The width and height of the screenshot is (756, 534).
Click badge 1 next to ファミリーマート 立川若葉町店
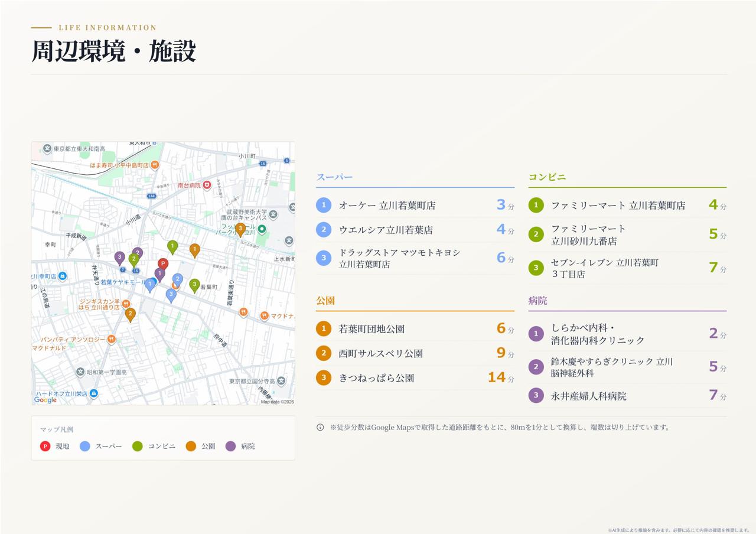[536, 205]
